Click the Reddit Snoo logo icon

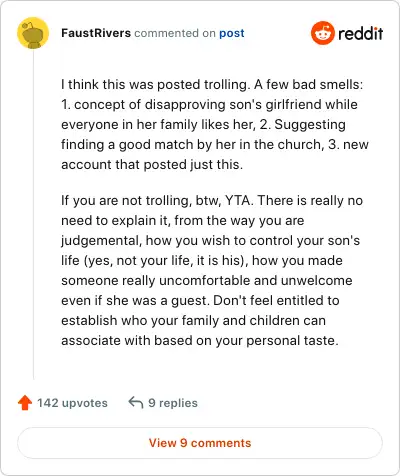click(322, 33)
